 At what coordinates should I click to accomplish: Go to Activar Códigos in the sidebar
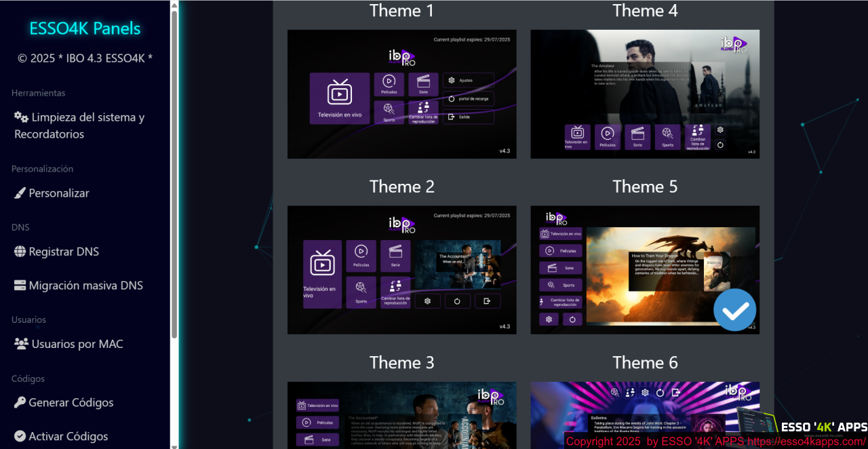pos(61,436)
